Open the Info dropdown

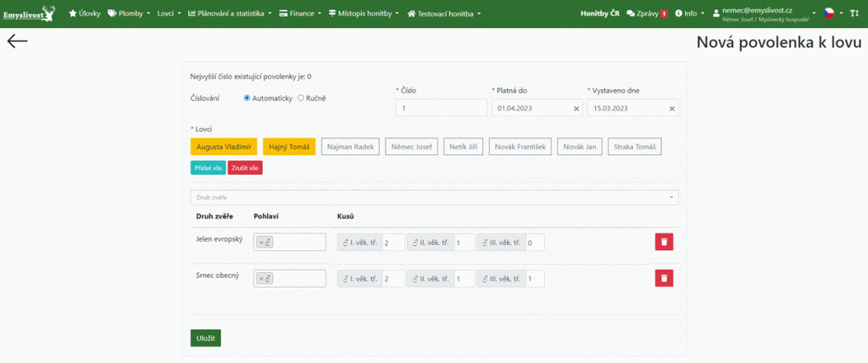tap(689, 14)
